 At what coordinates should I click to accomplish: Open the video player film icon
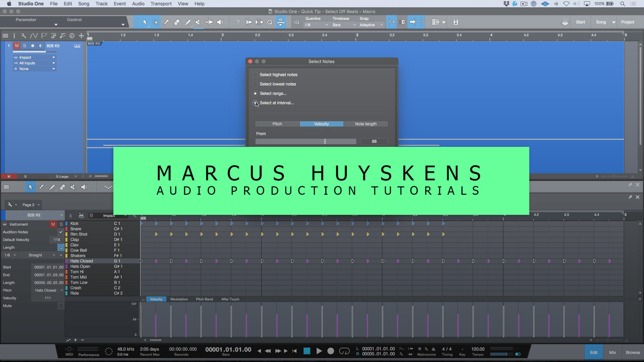(x=456, y=22)
